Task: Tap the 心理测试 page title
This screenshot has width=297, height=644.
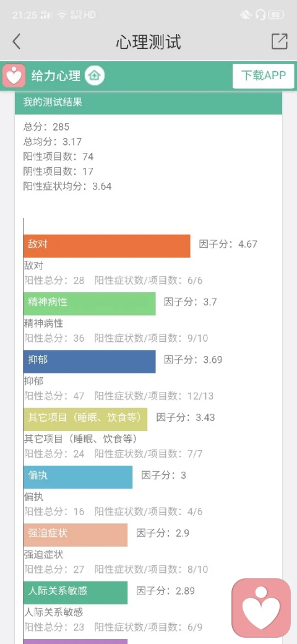Action: (x=148, y=42)
